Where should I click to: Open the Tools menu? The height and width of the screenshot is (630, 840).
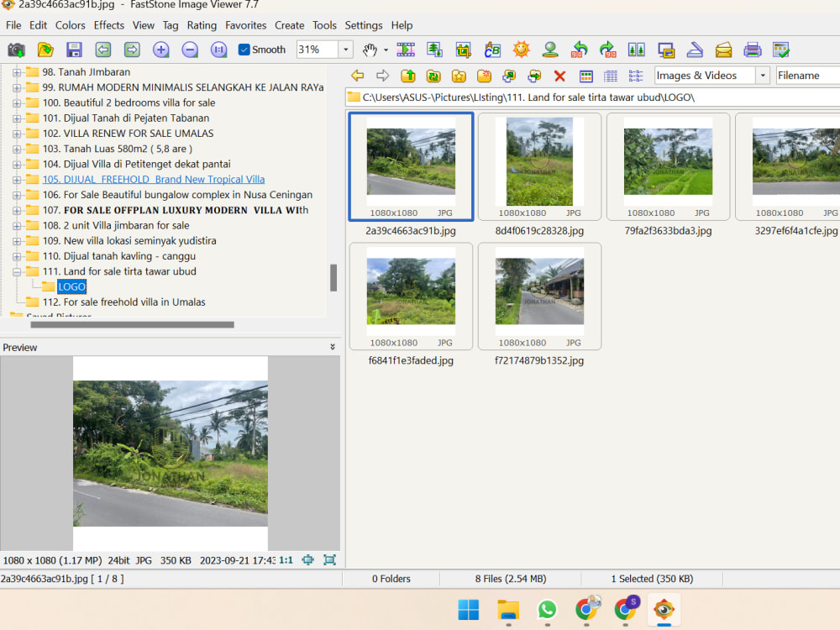[324, 25]
